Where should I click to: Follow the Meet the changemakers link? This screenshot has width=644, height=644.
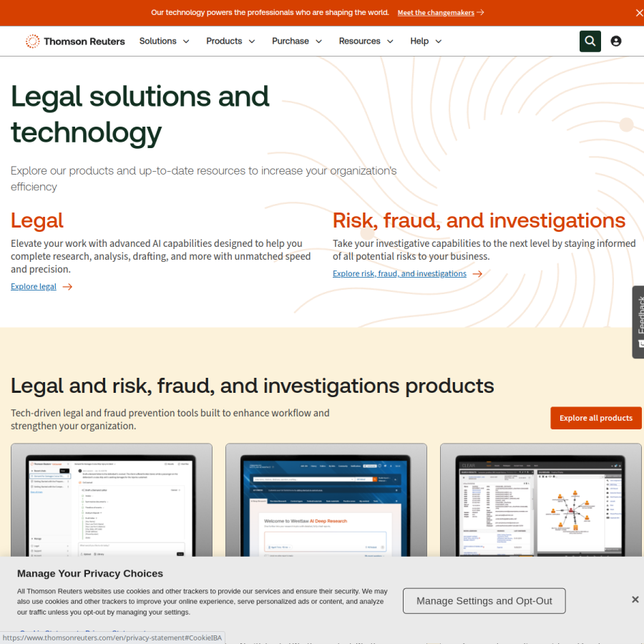(436, 13)
